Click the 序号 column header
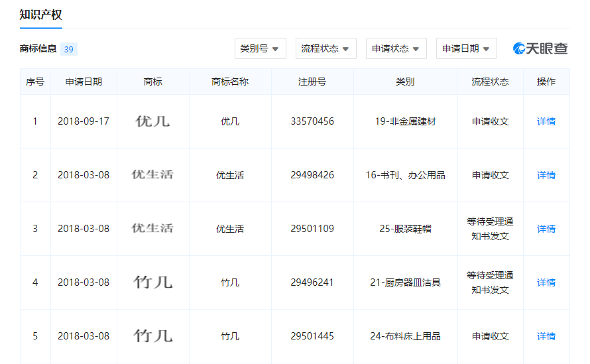 point(35,82)
